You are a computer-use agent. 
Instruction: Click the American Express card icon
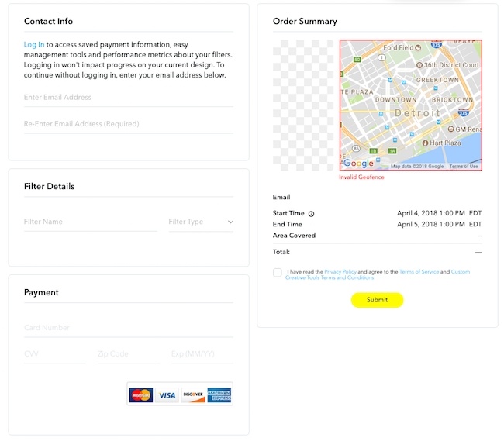coord(219,395)
